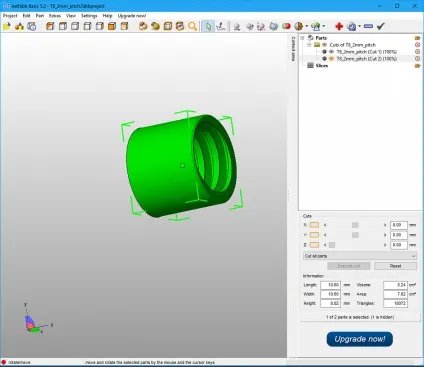Click the folder icon right of Slices
Screen dimensions: 424x367
(x=417, y=66)
